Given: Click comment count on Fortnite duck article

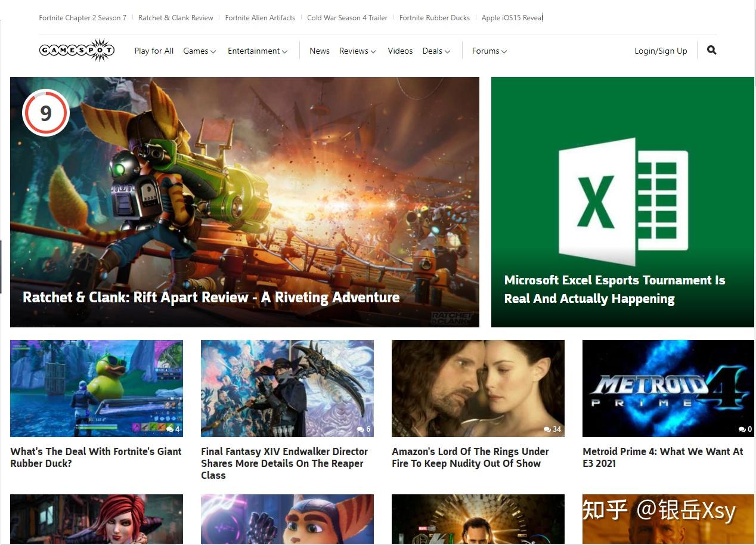Looking at the screenshot, I should pos(173,429).
